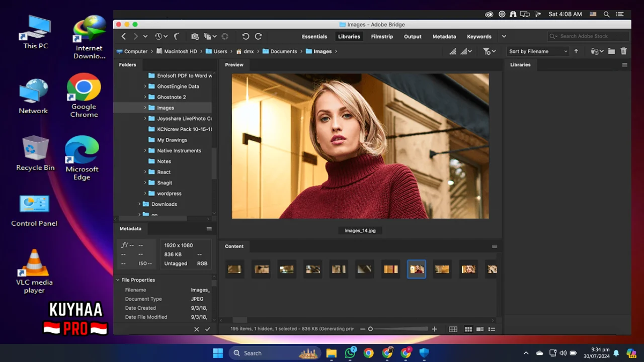Increase thumbnail size plus button

(x=435, y=329)
